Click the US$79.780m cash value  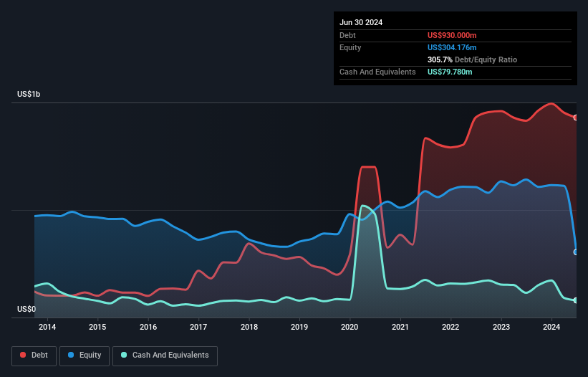point(450,72)
